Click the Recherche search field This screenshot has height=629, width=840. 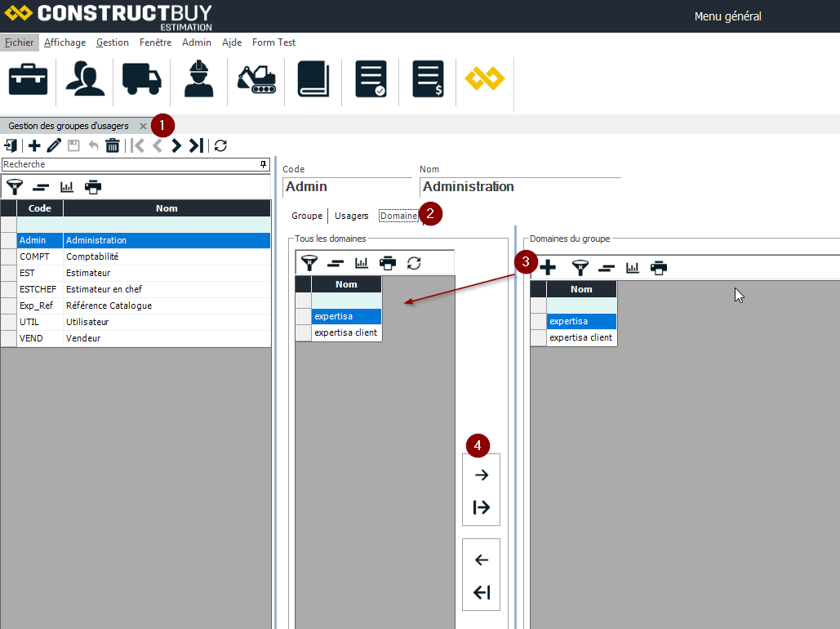tap(131, 164)
